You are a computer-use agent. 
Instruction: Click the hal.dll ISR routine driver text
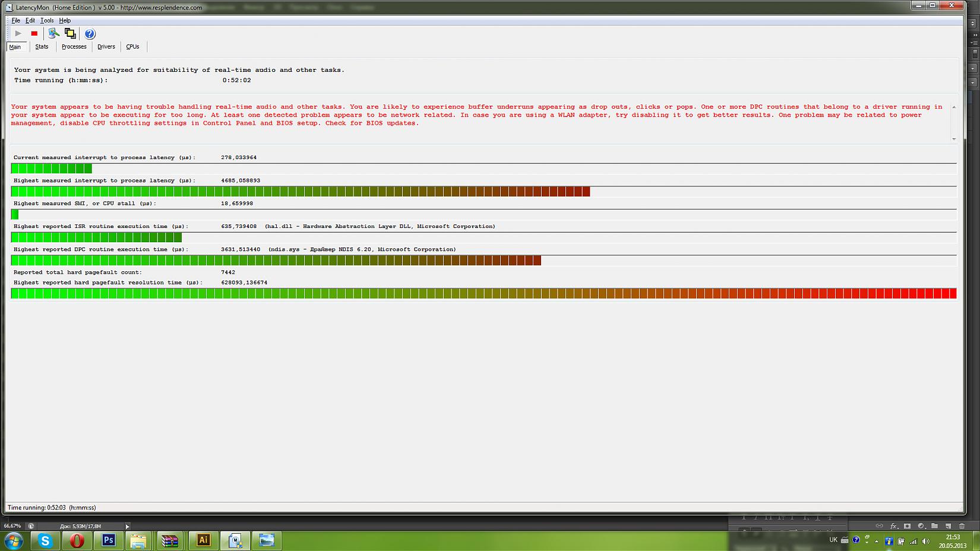coord(380,226)
